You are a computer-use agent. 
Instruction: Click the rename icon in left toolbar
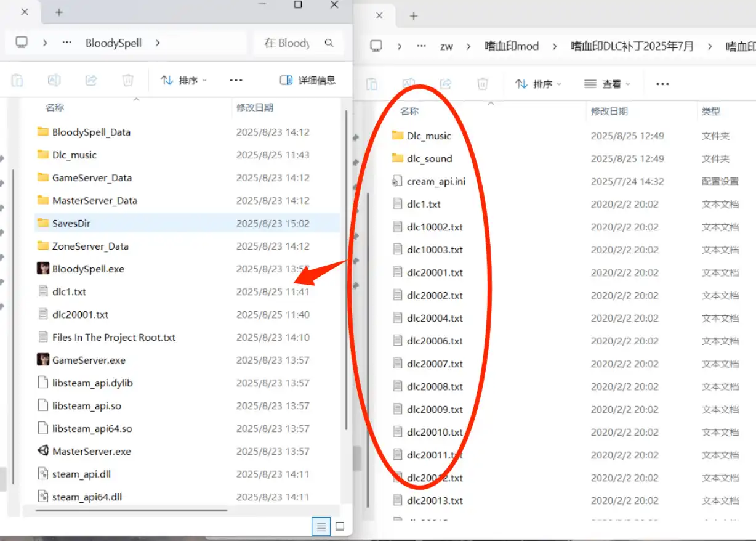click(54, 80)
